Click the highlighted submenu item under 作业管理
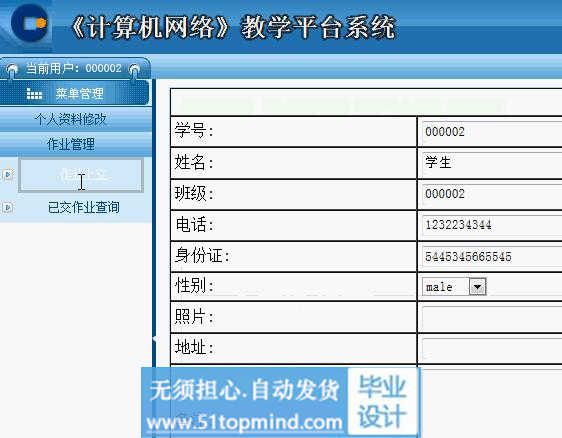 (81, 175)
